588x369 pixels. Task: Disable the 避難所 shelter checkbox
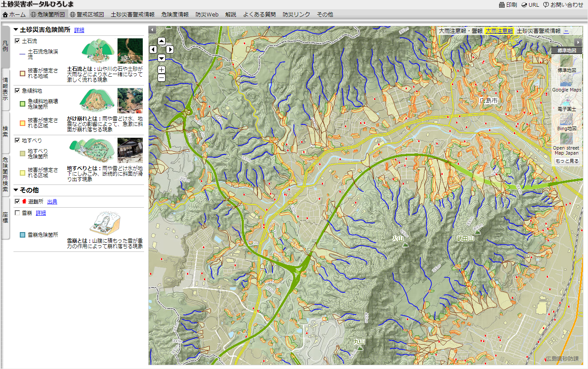17,201
